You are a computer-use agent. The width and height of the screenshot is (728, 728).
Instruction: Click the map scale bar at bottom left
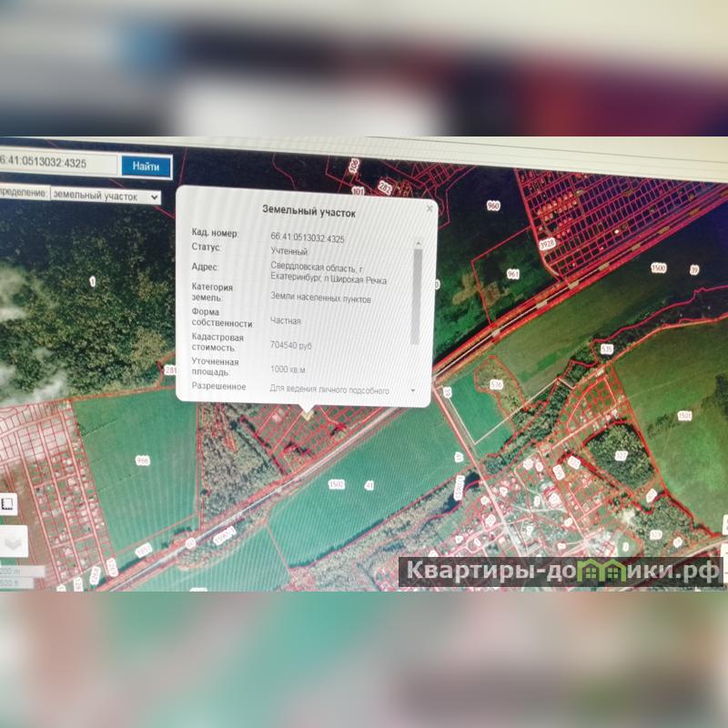coord(11,577)
